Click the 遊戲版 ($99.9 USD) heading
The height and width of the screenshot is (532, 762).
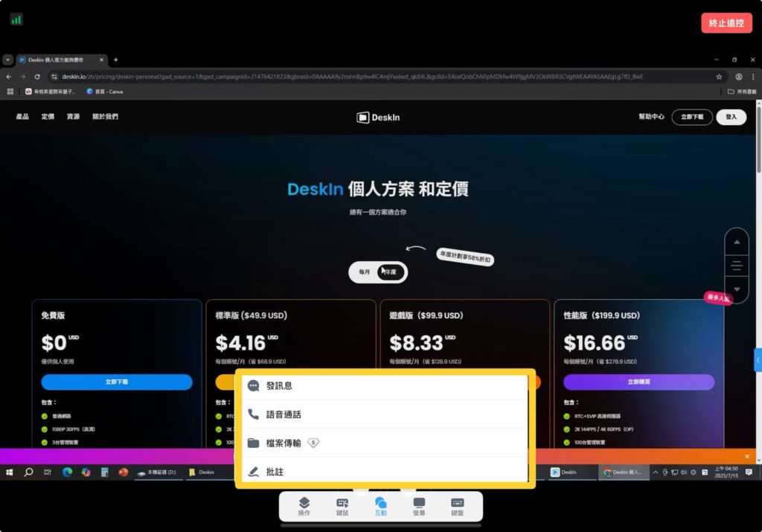(426, 315)
